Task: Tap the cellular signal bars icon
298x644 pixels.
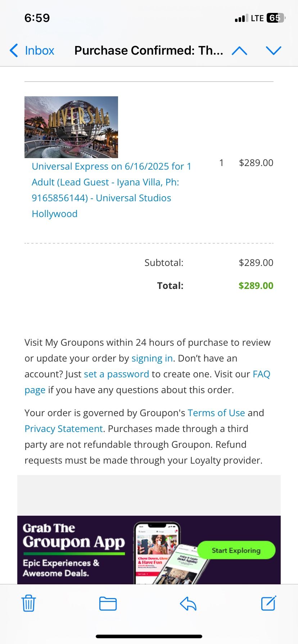Action: [x=241, y=18]
